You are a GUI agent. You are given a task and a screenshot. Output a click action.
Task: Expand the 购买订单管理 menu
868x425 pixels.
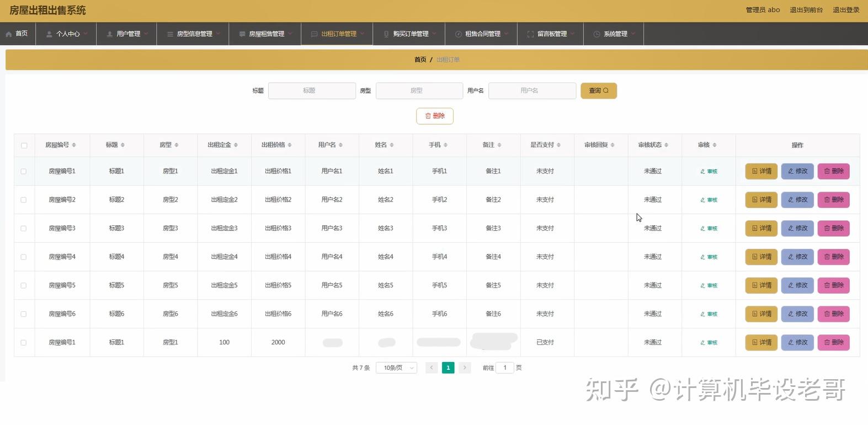point(409,34)
